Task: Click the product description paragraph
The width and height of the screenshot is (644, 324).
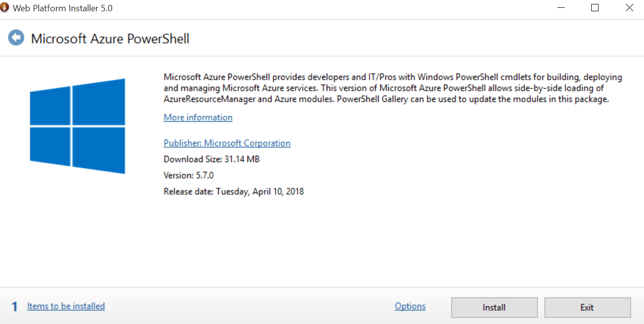Action: point(391,88)
